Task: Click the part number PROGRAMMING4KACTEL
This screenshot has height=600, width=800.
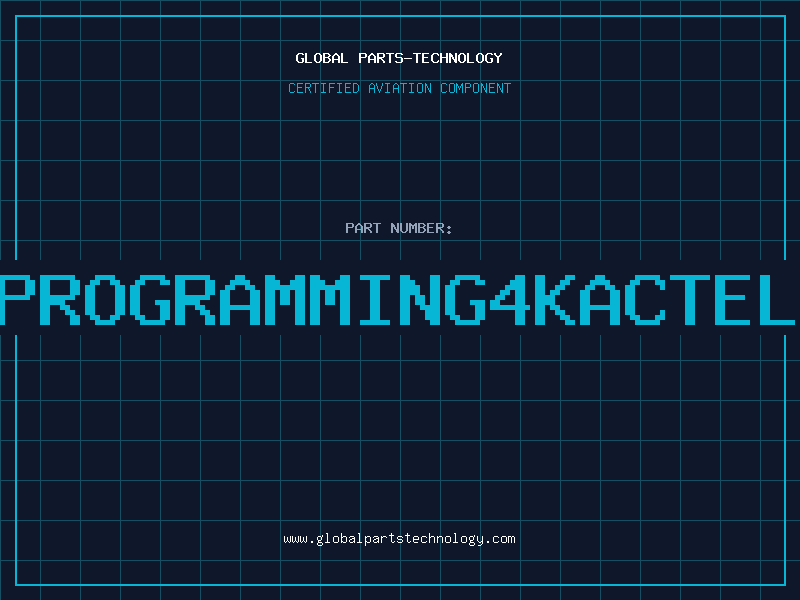Action: [398, 299]
